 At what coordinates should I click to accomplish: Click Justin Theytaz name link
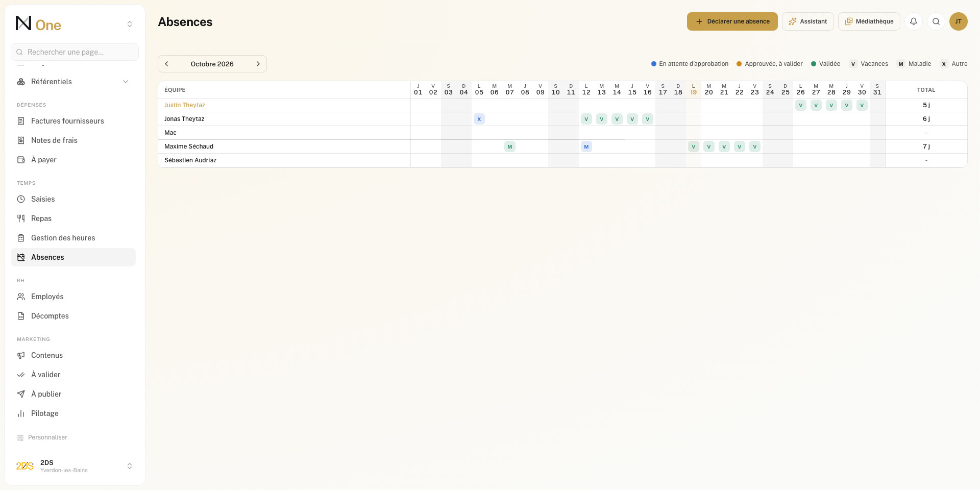185,105
